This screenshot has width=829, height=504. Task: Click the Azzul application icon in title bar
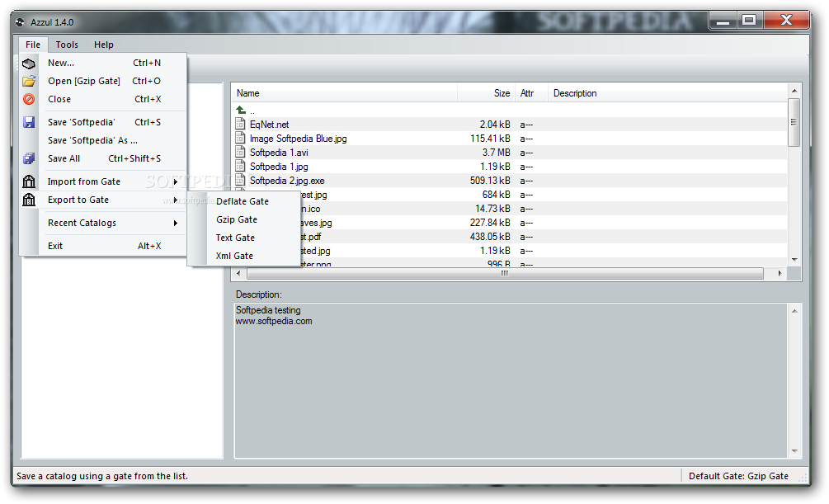pyautogui.click(x=20, y=22)
